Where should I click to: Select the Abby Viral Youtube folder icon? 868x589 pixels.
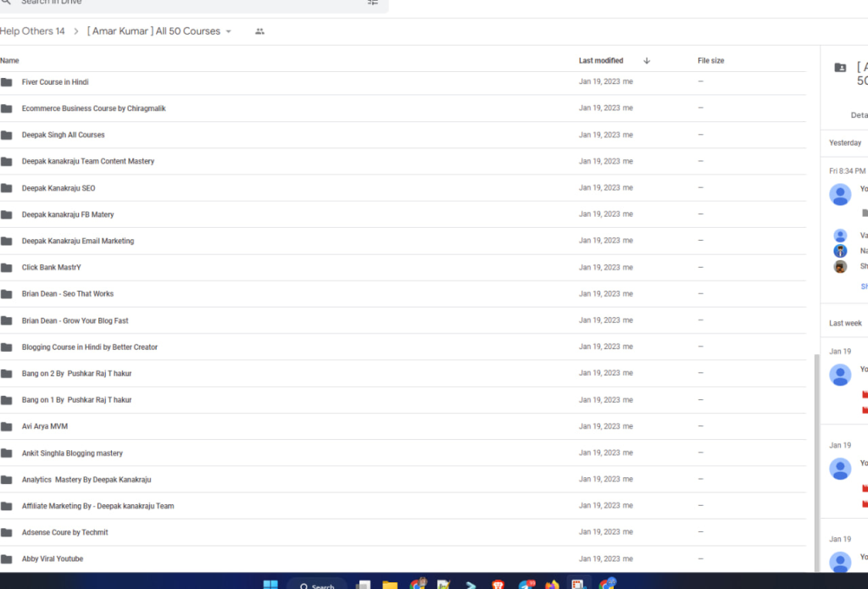(7, 559)
